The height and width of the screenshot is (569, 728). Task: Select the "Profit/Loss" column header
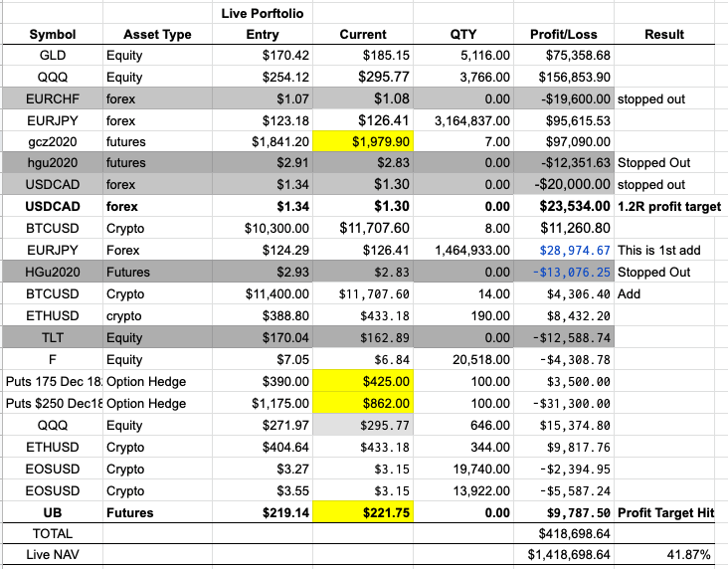pyautogui.click(x=563, y=34)
